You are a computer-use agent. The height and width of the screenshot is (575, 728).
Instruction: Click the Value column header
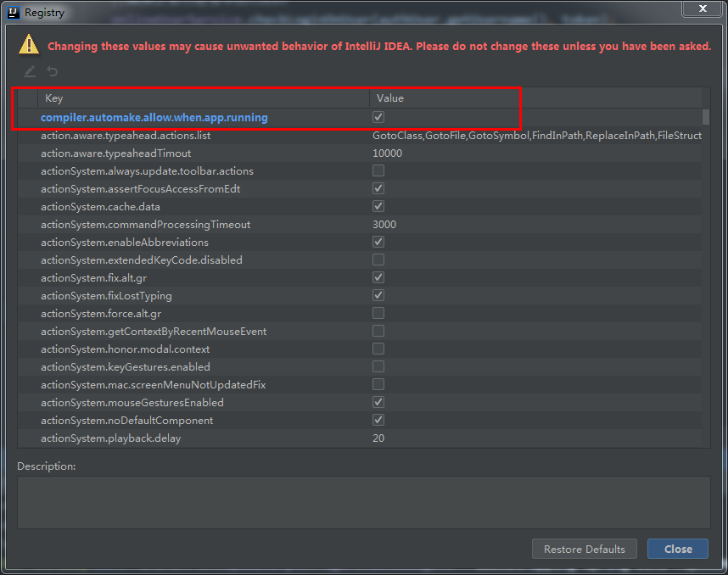(x=535, y=98)
